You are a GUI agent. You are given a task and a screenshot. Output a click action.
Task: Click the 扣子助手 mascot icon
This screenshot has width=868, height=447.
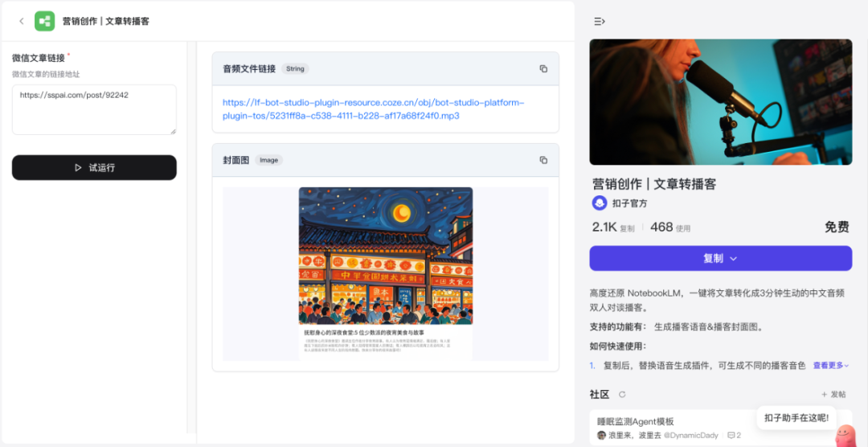pos(845,434)
